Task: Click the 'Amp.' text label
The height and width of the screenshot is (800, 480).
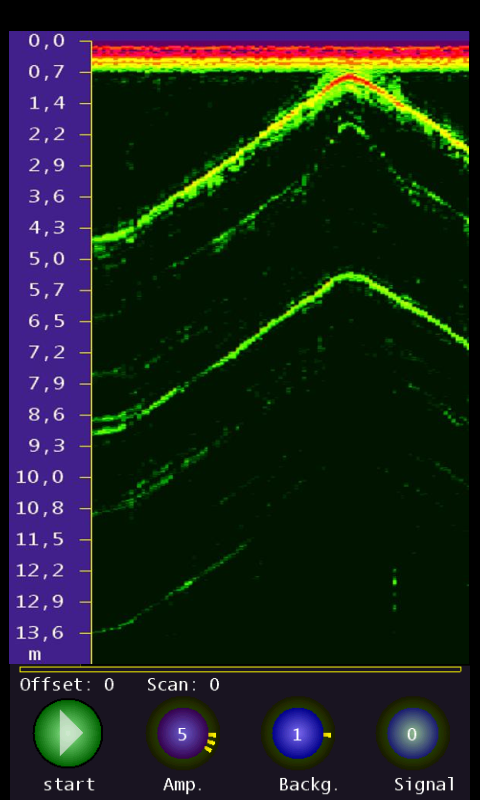Action: [183, 784]
